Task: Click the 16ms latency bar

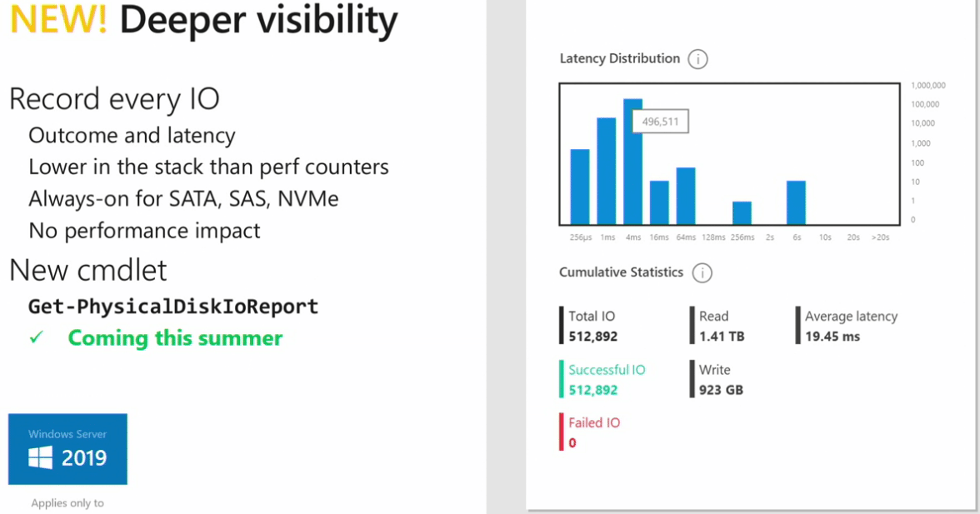Action: pyautogui.click(x=659, y=202)
